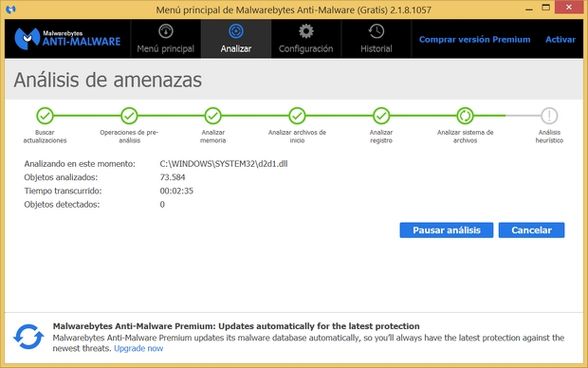Click the detected objects value 0
588x368 pixels.
click(x=162, y=204)
